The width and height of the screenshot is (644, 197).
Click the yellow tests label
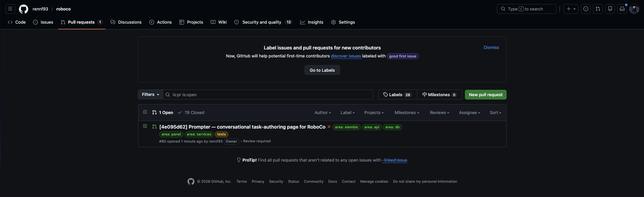221,134
